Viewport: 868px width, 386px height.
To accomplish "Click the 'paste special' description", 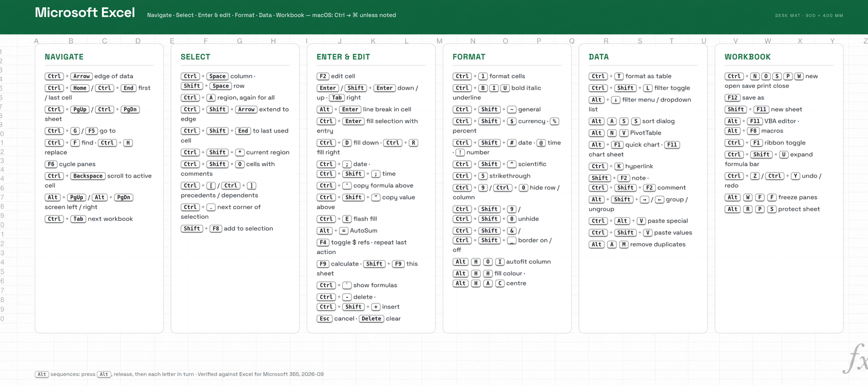I will (668, 221).
